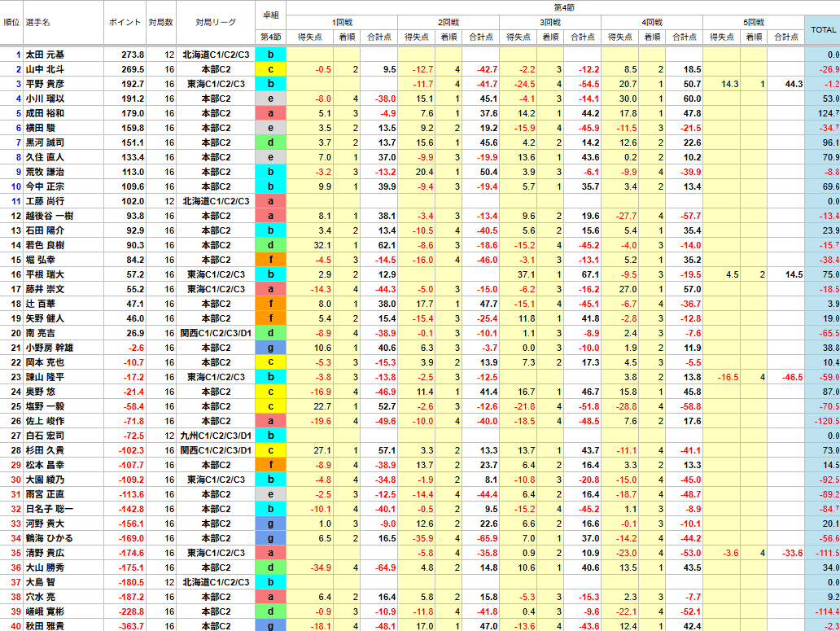The width and height of the screenshot is (840, 631).
Task: Select the points value 273.8
Action: point(133,55)
